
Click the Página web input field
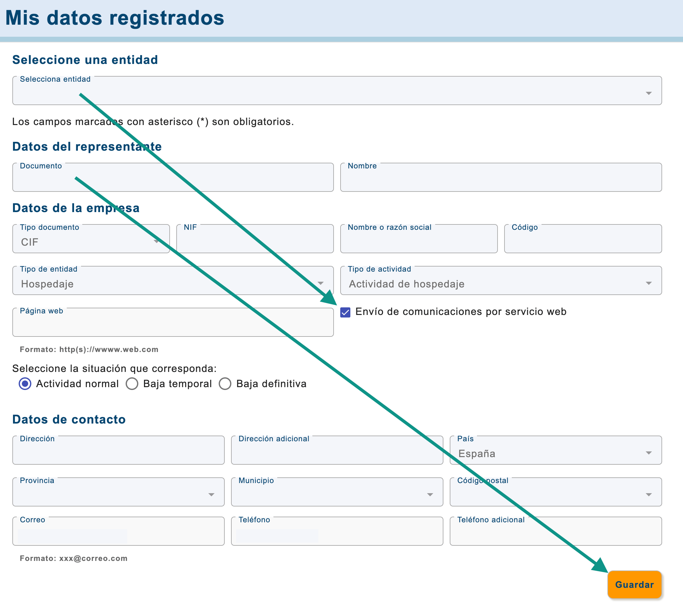coord(173,322)
